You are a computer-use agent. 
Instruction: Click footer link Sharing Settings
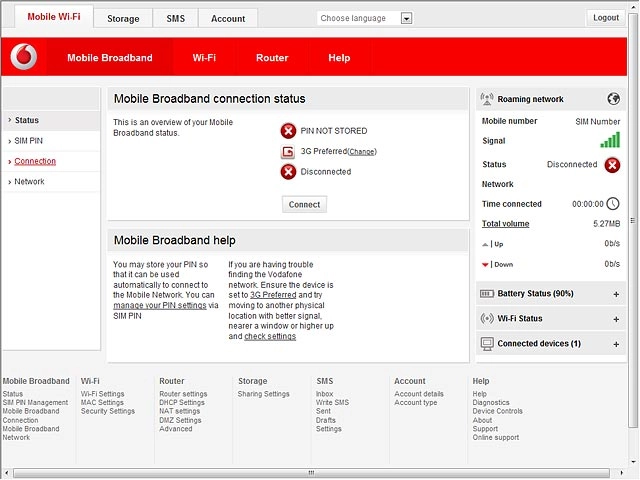[263, 394]
